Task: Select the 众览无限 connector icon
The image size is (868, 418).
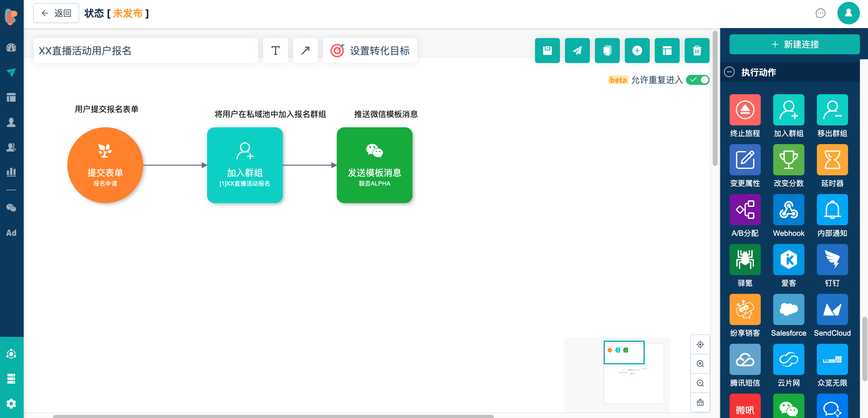Action: pyautogui.click(x=832, y=359)
